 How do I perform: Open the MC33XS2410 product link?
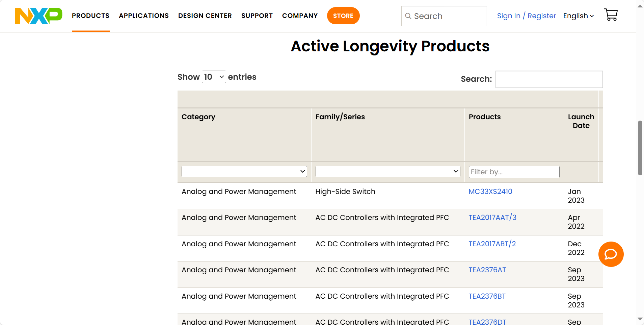[x=490, y=192]
